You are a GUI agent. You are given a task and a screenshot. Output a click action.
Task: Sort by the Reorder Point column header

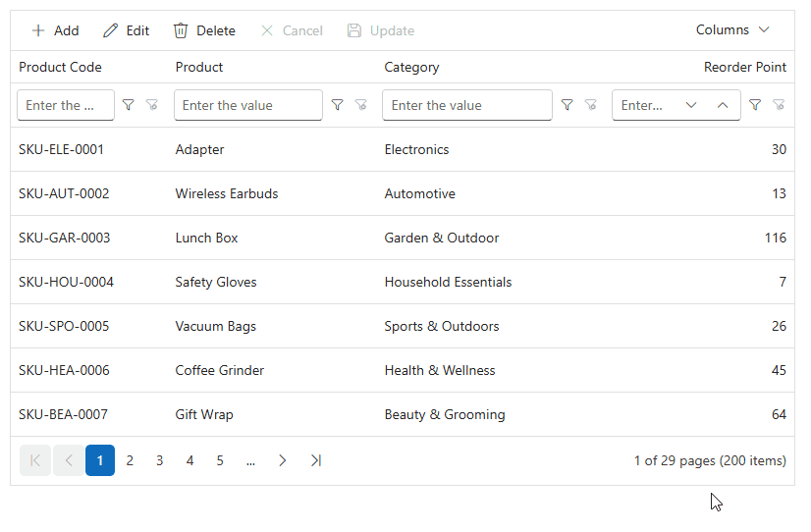pos(745,67)
